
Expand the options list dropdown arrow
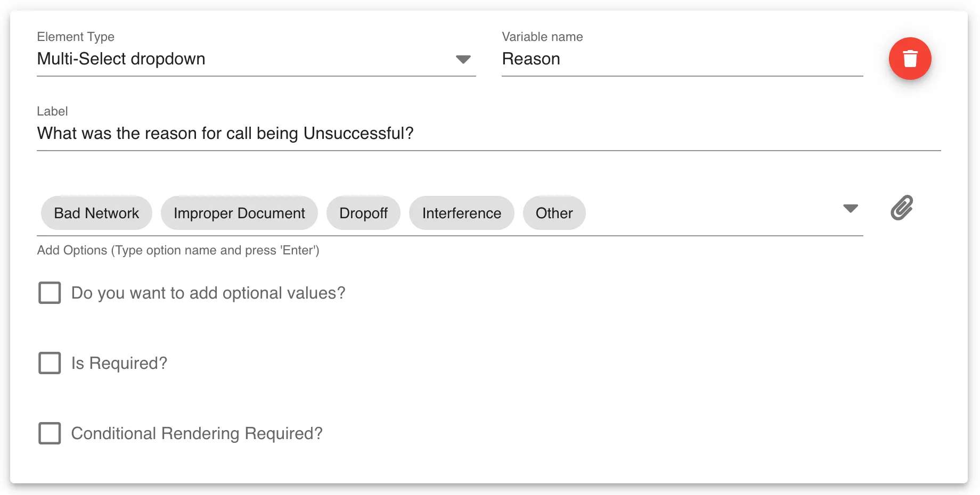click(x=851, y=208)
